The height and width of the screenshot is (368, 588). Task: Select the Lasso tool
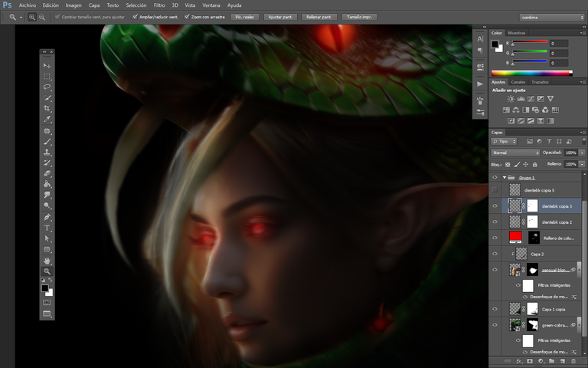[x=47, y=87]
